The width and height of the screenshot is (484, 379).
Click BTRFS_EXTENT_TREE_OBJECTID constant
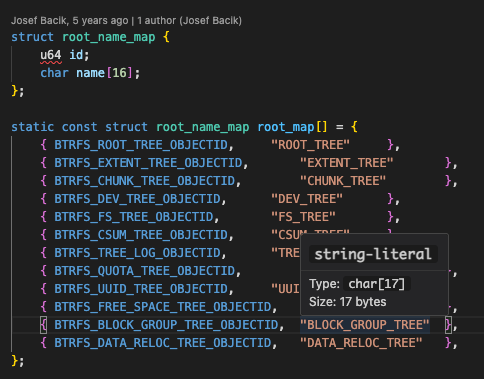pos(148,163)
